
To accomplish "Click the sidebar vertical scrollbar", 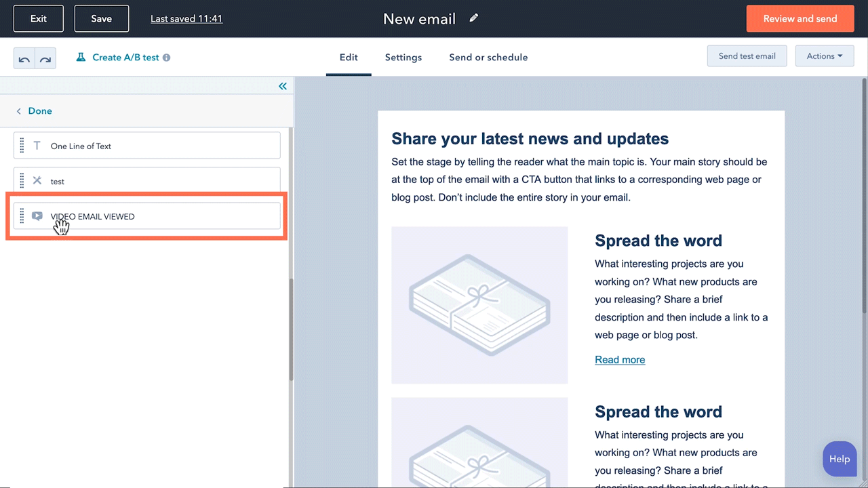I will [292, 330].
